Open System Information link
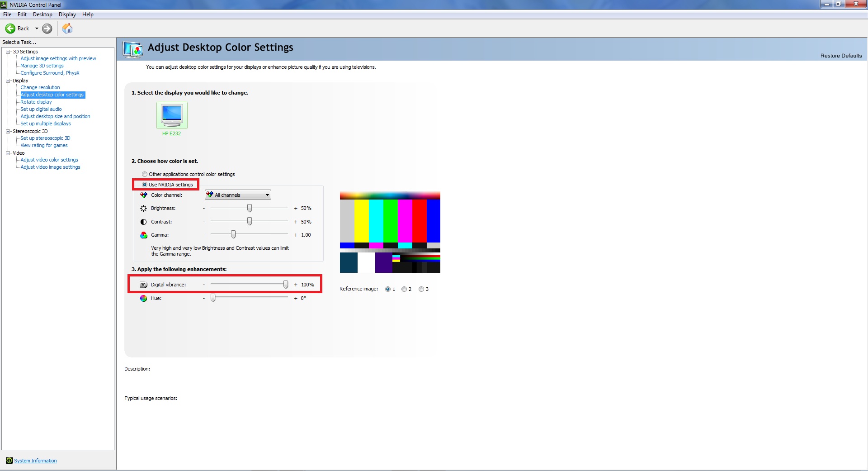 tap(35, 461)
